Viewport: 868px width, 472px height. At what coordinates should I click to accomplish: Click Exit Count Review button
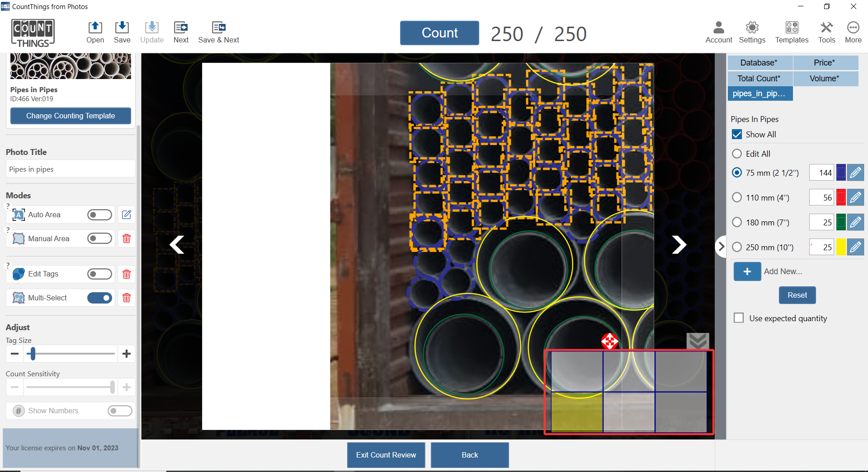point(386,455)
